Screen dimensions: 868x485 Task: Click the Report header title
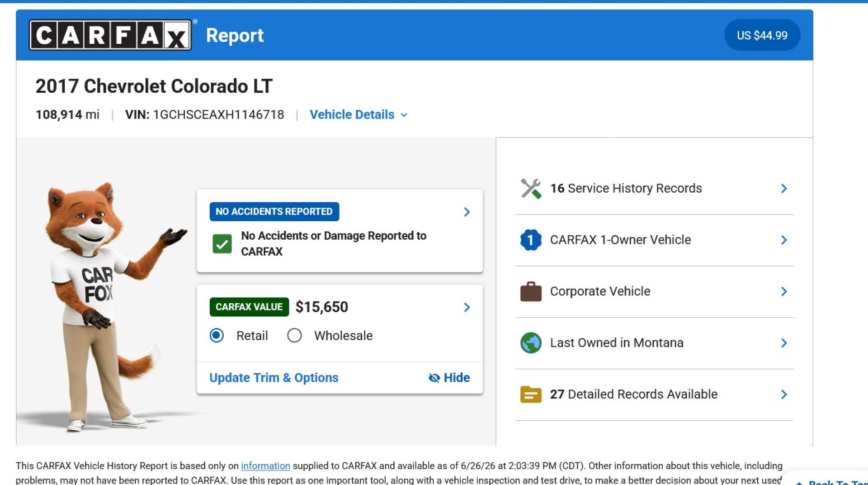click(x=235, y=36)
